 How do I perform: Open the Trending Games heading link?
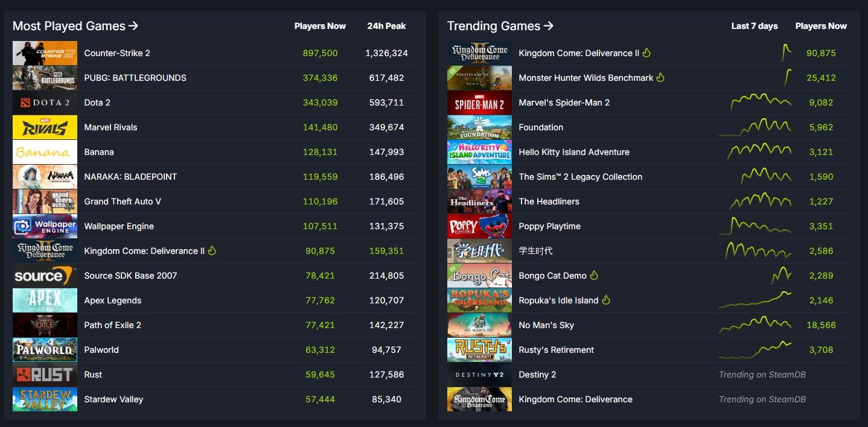click(x=500, y=26)
